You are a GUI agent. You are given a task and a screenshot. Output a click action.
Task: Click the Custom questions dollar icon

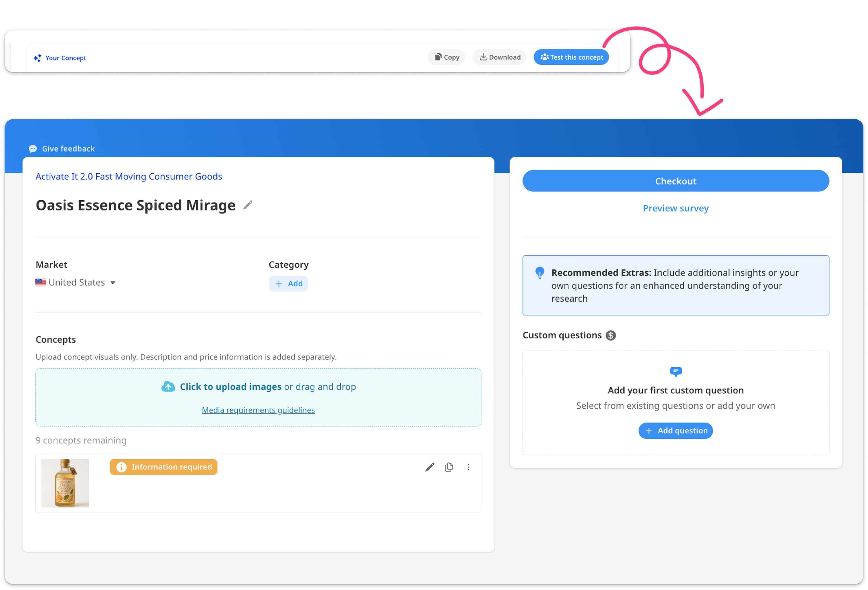click(611, 336)
